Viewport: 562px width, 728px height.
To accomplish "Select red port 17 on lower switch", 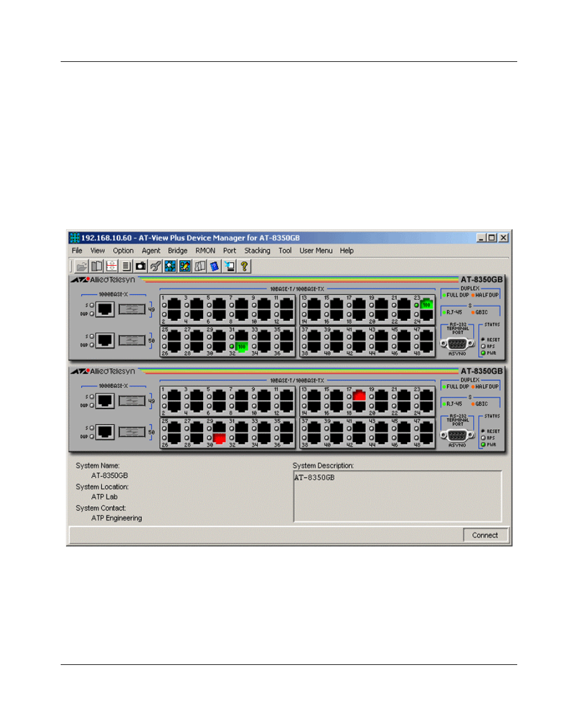I will (x=359, y=396).
